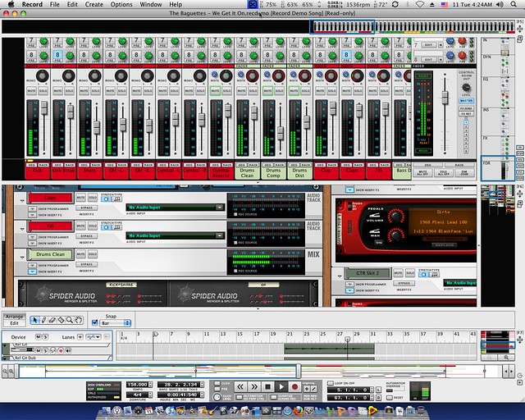525x420 pixels.
Task: Click the Play transport button
Action: point(281,387)
